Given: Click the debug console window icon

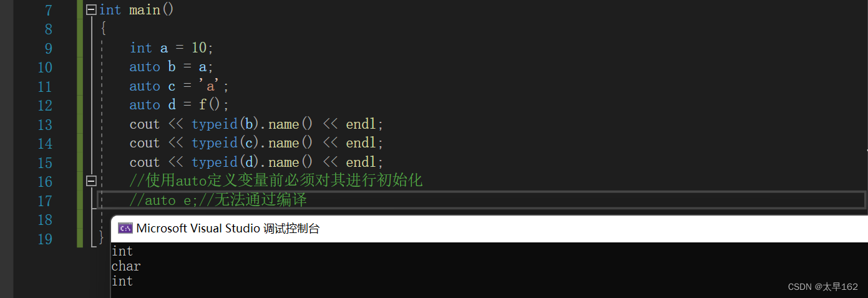Looking at the screenshot, I should point(125,229).
